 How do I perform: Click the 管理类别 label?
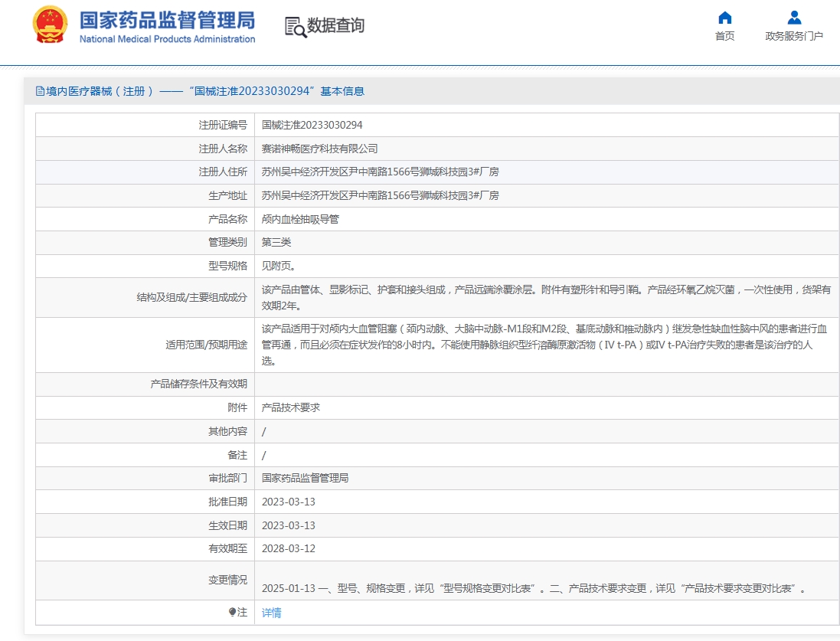point(227,242)
